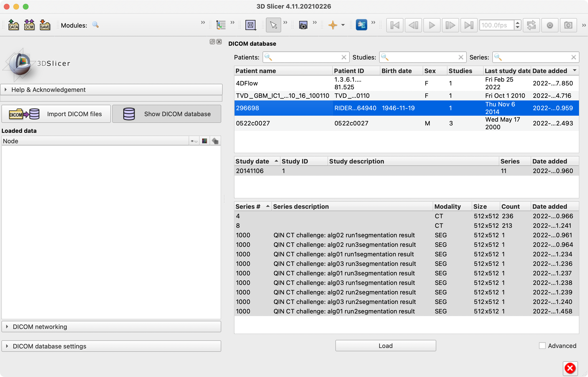Viewport: 588px width, 377px height.
Task: Click the DCM import toolbar icon
Action: pyautogui.click(x=29, y=25)
